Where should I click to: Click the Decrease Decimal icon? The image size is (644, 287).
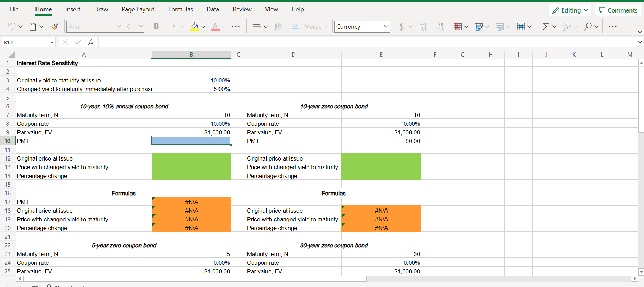pyautogui.click(x=441, y=26)
